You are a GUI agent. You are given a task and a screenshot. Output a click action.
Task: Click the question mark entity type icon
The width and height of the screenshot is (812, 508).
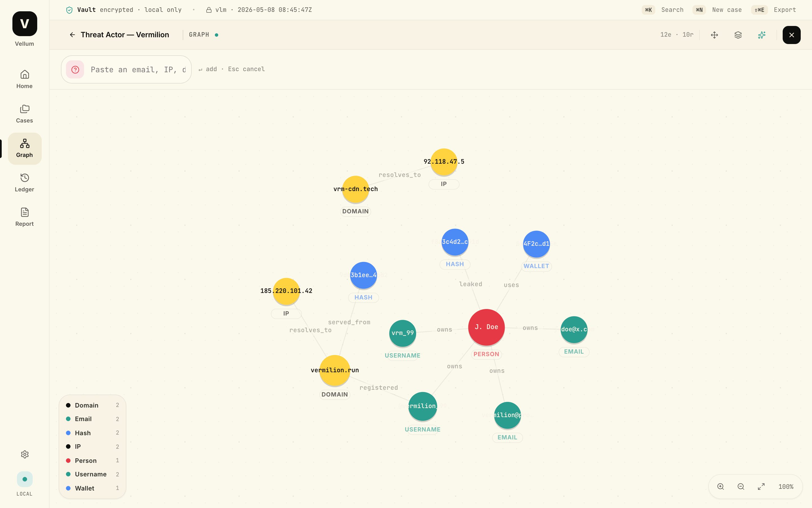click(75, 69)
